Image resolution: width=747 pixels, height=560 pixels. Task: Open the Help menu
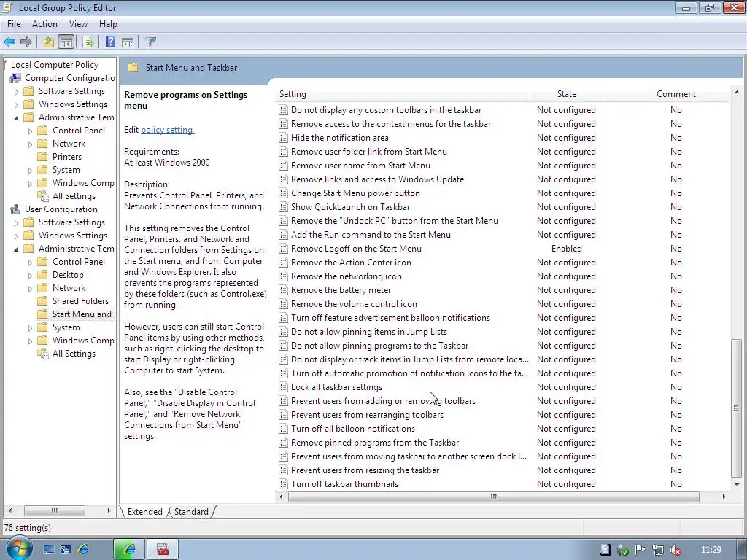click(108, 24)
